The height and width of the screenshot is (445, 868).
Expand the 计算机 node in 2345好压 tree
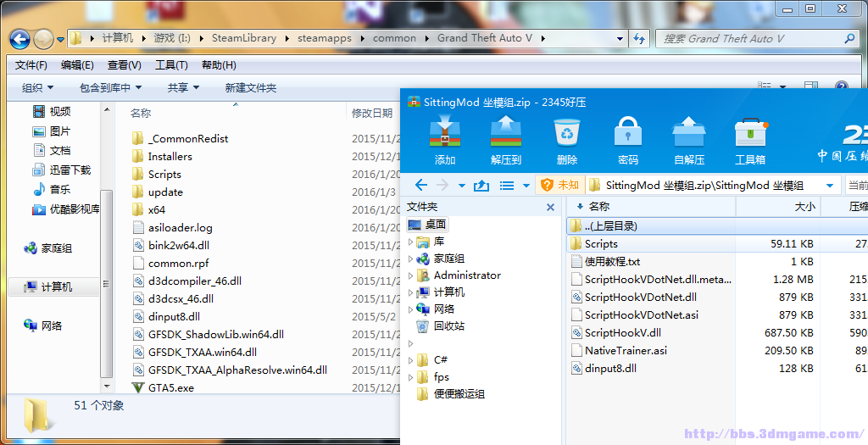410,292
